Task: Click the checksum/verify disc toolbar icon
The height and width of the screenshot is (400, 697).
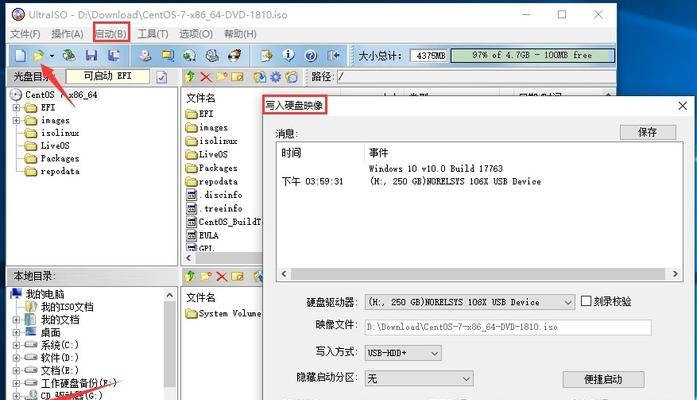Action: click(212, 56)
